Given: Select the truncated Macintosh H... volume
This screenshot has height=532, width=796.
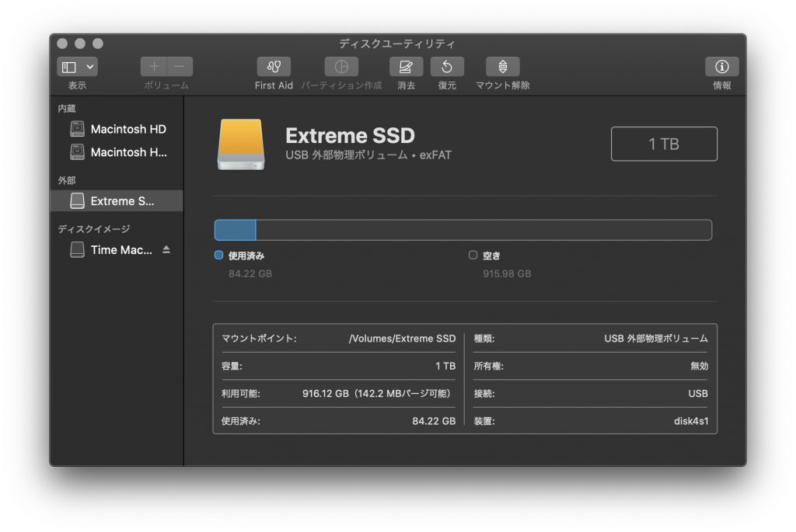Looking at the screenshot, I should click(117, 152).
